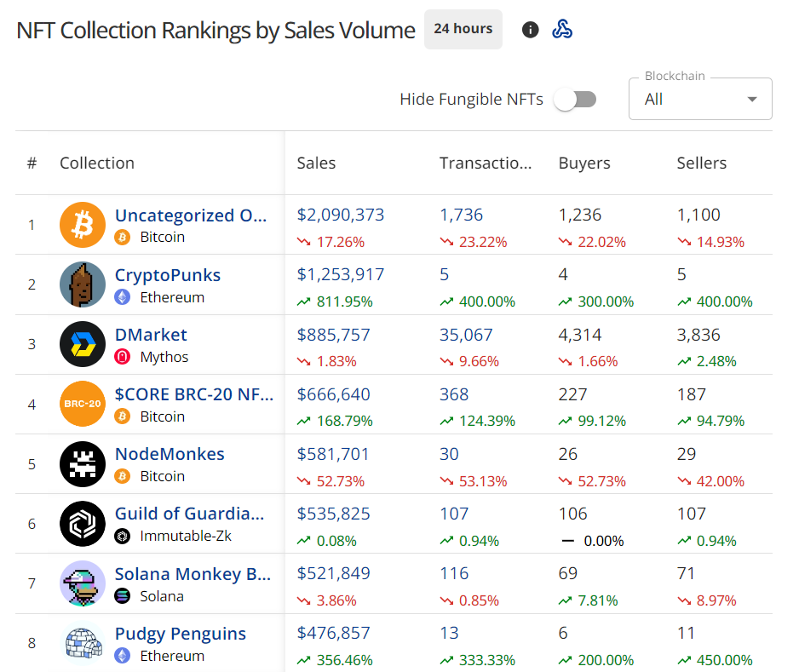Select the CryptoPunks avatar image
The image size is (799, 672).
pos(83,284)
